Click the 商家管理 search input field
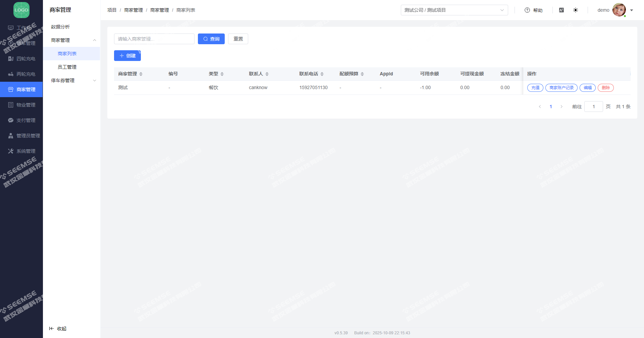This screenshot has height=338, width=644. (x=154, y=39)
